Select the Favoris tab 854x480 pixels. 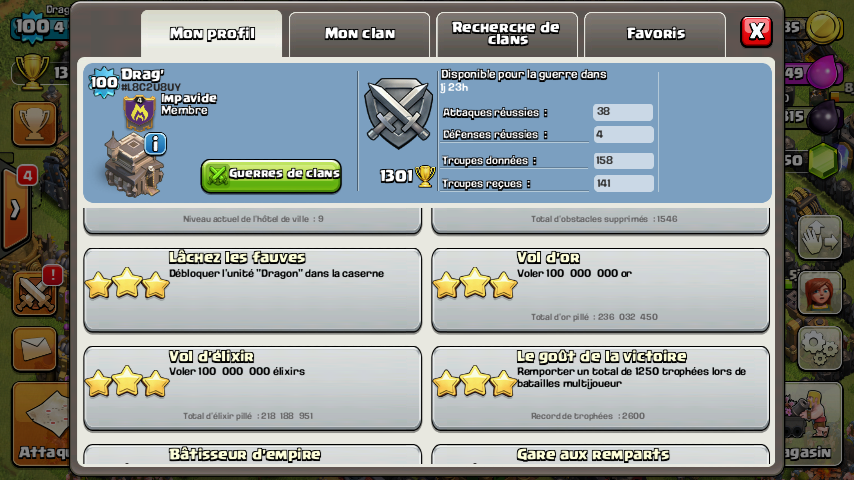tap(655, 34)
